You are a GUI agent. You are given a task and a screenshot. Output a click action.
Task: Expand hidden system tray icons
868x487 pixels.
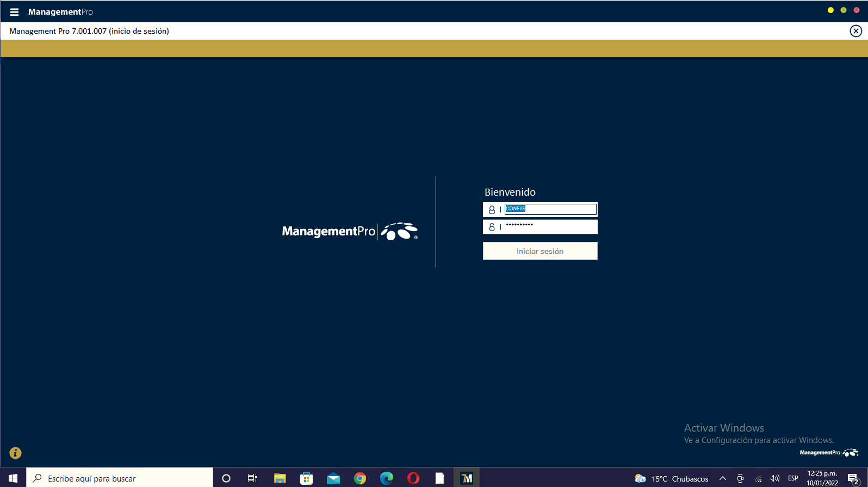tap(722, 478)
